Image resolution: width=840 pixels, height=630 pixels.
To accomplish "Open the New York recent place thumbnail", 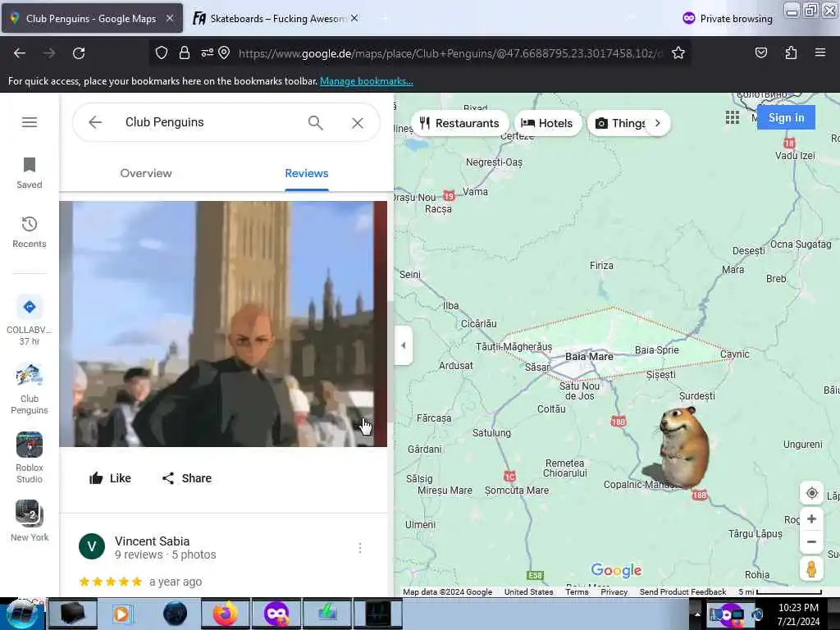I will (30, 521).
